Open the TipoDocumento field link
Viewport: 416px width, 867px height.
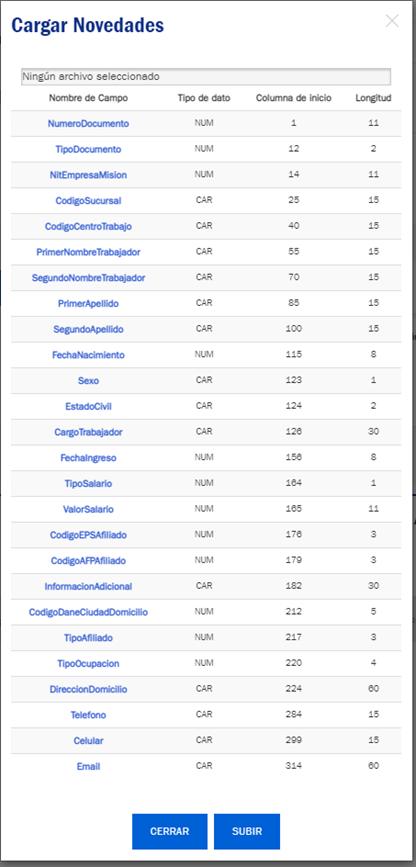(89, 149)
